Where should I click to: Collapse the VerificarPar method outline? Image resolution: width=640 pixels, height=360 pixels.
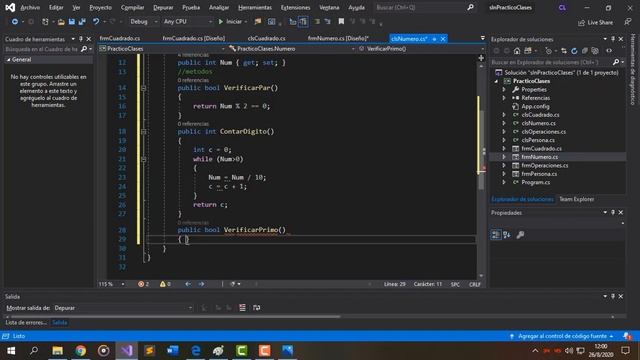pyautogui.click(x=143, y=88)
